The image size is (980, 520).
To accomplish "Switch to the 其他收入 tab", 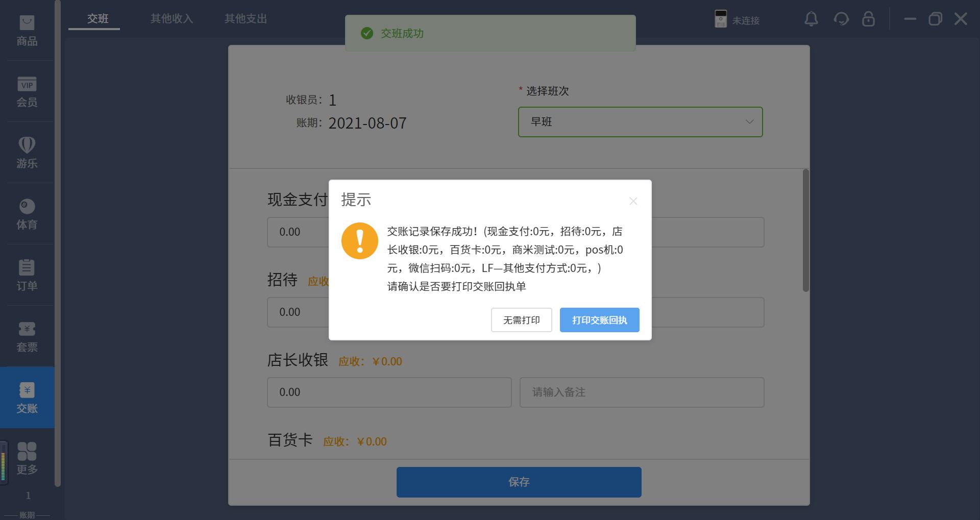I will coord(172,19).
